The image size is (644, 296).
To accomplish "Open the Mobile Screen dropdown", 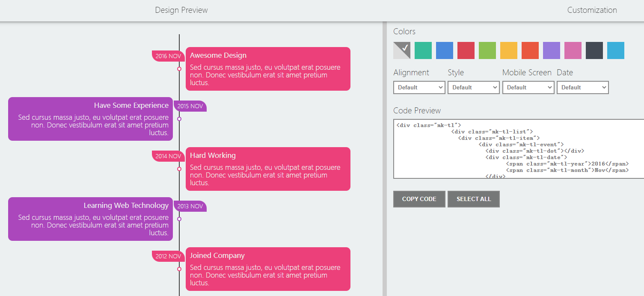I will 528,87.
